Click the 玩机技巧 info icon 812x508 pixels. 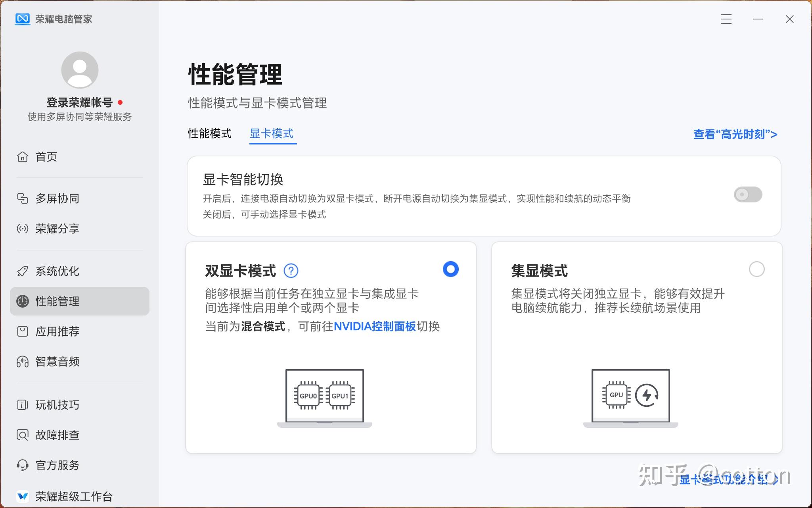pos(23,405)
